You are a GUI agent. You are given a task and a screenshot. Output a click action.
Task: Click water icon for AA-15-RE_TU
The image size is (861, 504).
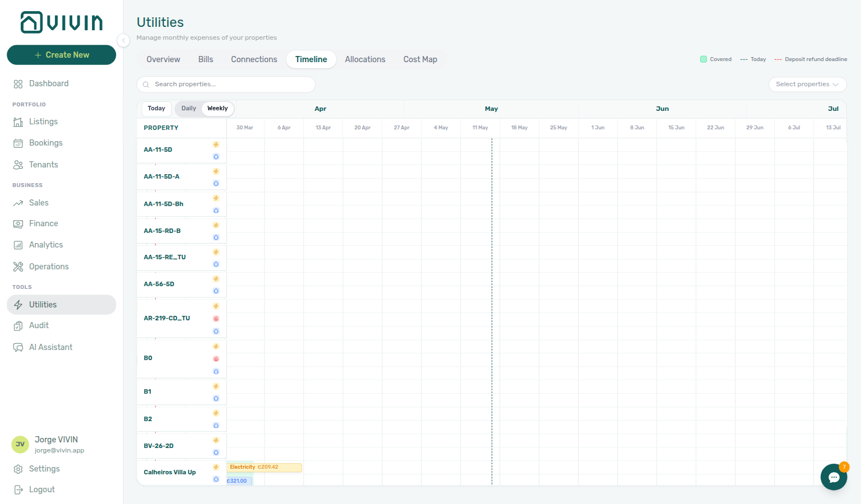point(216,264)
